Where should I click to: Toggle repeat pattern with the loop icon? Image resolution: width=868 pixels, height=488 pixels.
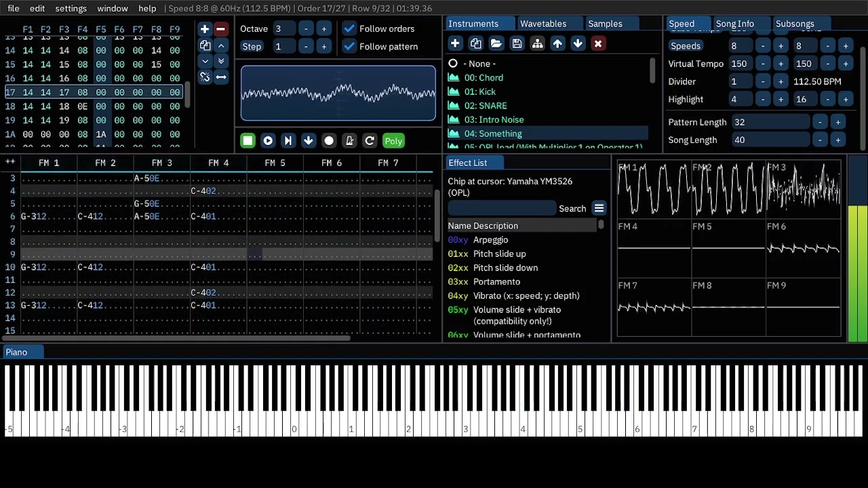[370, 141]
